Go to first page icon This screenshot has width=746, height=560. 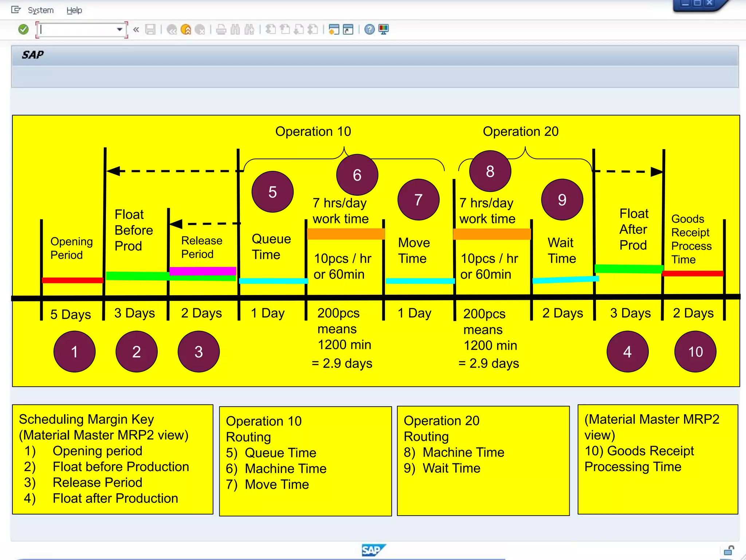click(x=270, y=29)
